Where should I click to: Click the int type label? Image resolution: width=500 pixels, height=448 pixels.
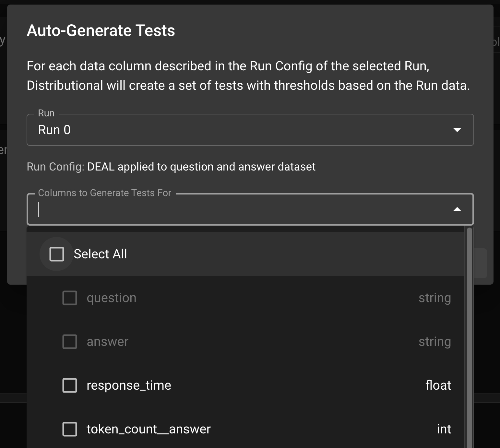(x=444, y=429)
